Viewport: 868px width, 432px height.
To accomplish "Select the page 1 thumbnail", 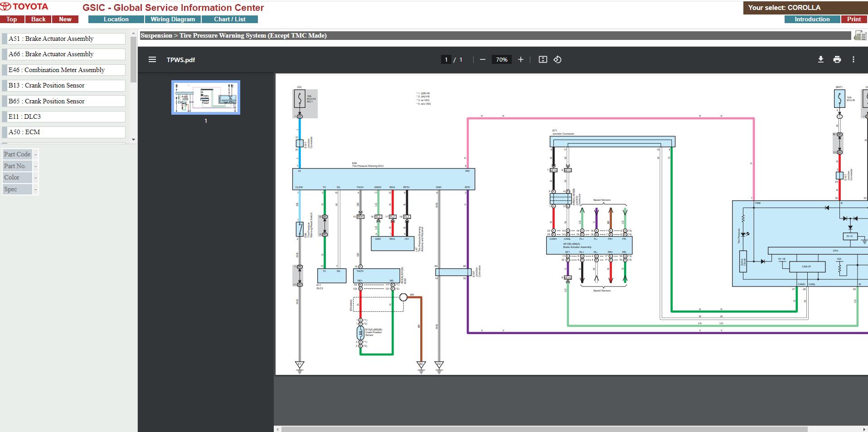I will [x=206, y=97].
